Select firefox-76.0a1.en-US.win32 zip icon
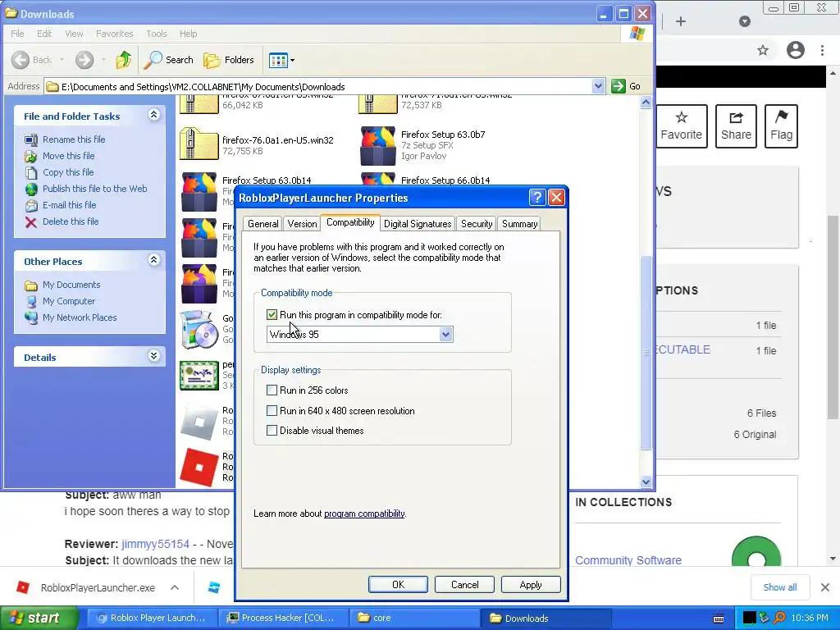Image resolution: width=840 pixels, height=630 pixels. pos(199,144)
